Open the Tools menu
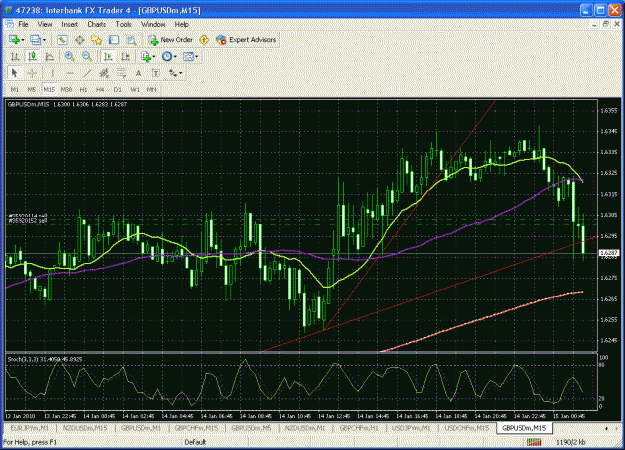Image resolution: width=625 pixels, height=450 pixels. (x=124, y=24)
